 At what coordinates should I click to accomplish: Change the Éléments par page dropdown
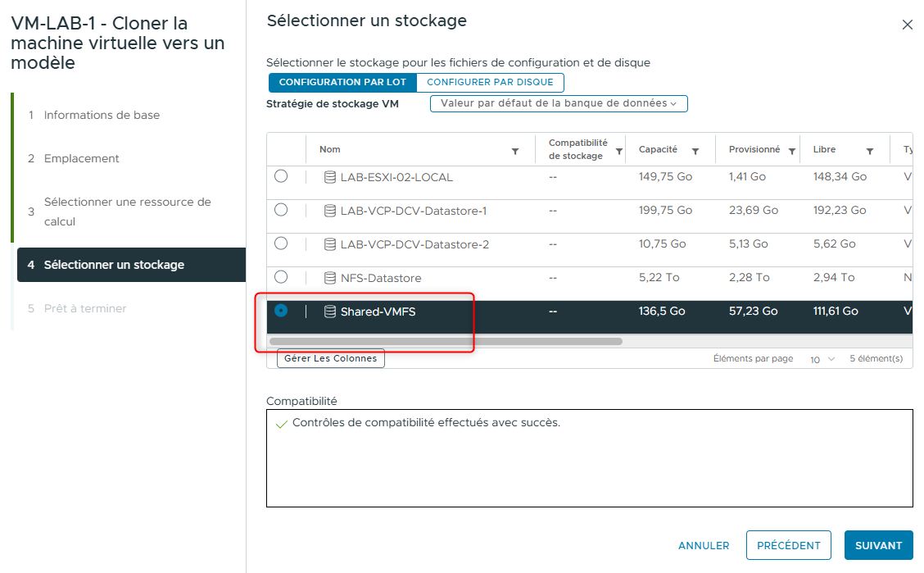821,359
